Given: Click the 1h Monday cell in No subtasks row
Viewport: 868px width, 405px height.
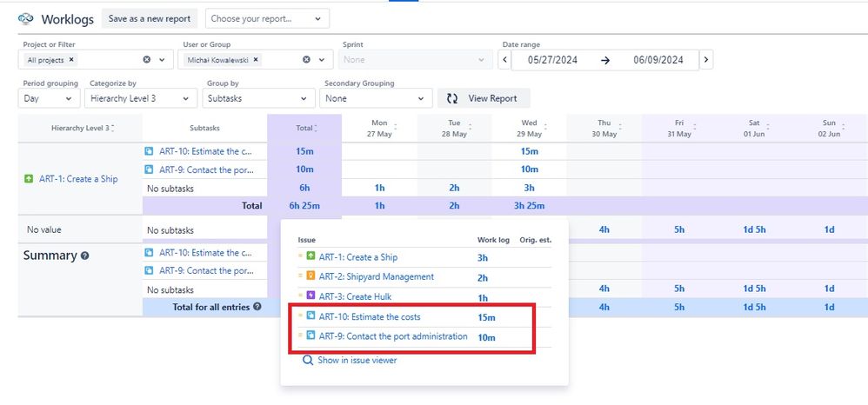Looking at the screenshot, I should 379,188.
